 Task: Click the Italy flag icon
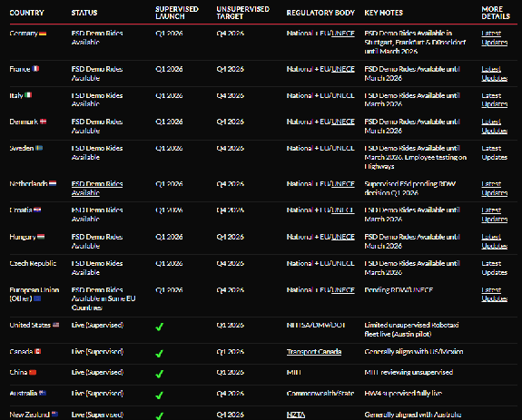28,95
